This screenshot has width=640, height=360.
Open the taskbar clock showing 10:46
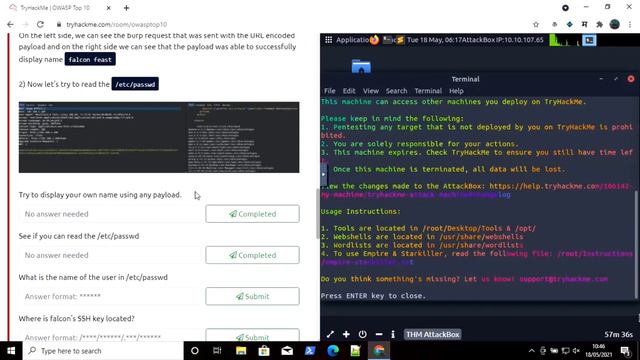599,351
